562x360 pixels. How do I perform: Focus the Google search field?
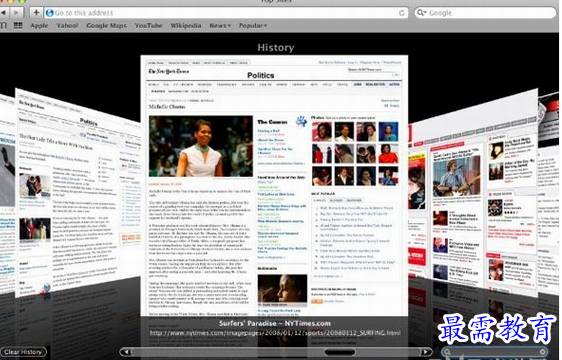pos(485,13)
